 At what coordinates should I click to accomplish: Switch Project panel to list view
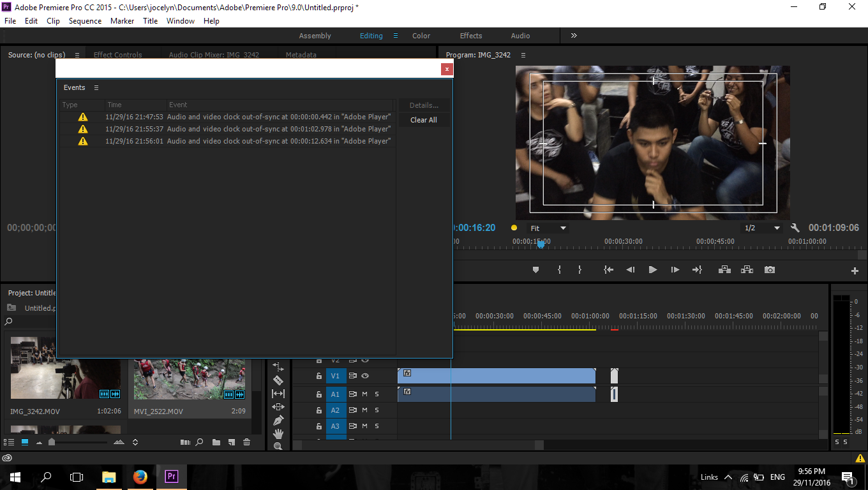[x=9, y=442]
